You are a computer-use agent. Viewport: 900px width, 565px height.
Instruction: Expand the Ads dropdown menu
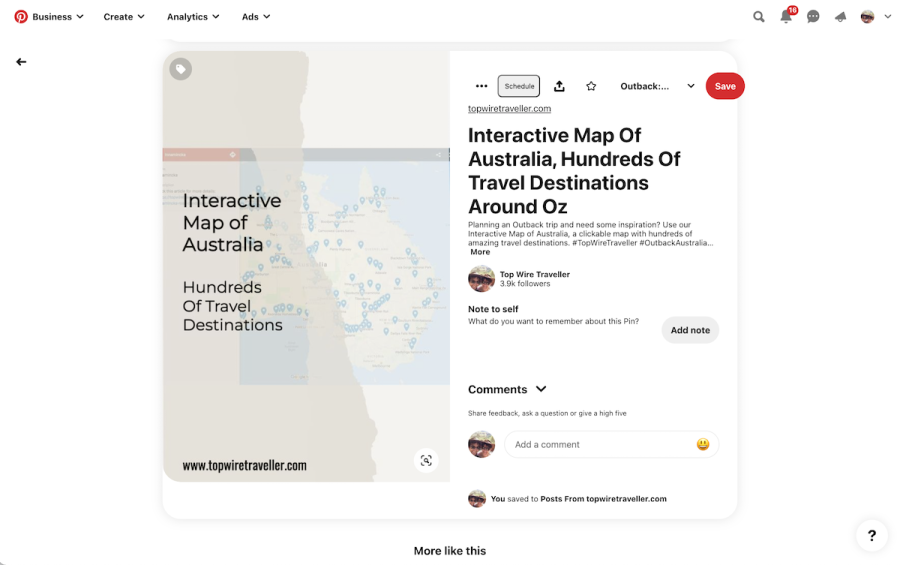[256, 17]
